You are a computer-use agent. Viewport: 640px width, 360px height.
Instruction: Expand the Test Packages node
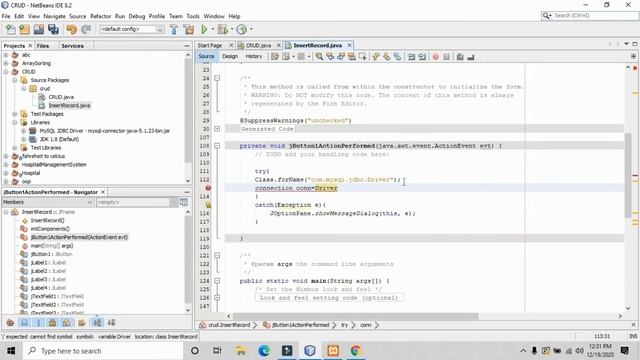coord(15,114)
